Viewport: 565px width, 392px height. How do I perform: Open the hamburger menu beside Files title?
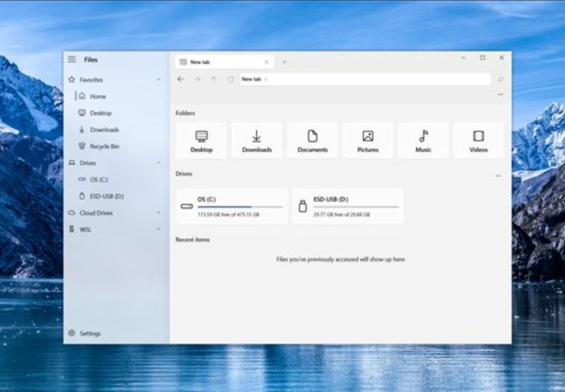coord(72,59)
